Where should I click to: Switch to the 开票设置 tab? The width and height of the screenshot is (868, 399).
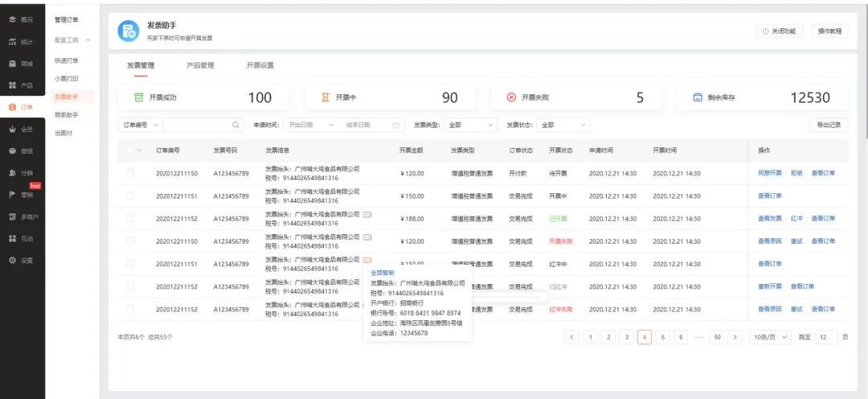(260, 65)
